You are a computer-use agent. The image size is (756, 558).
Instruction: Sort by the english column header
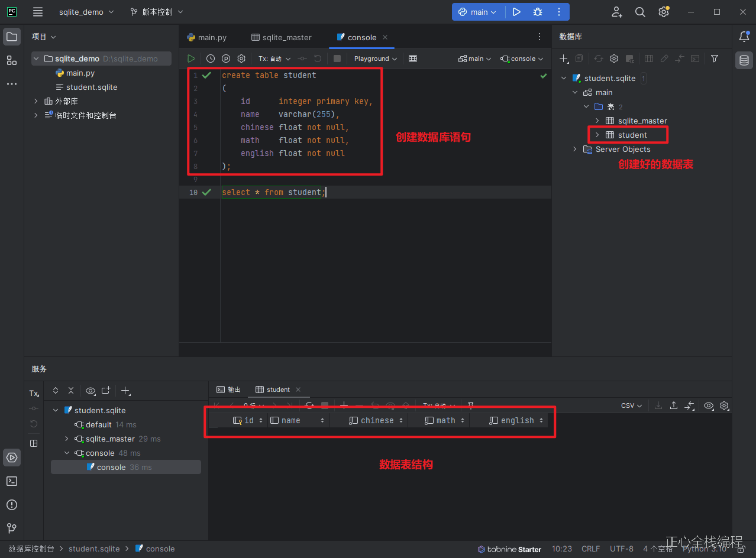pos(517,420)
